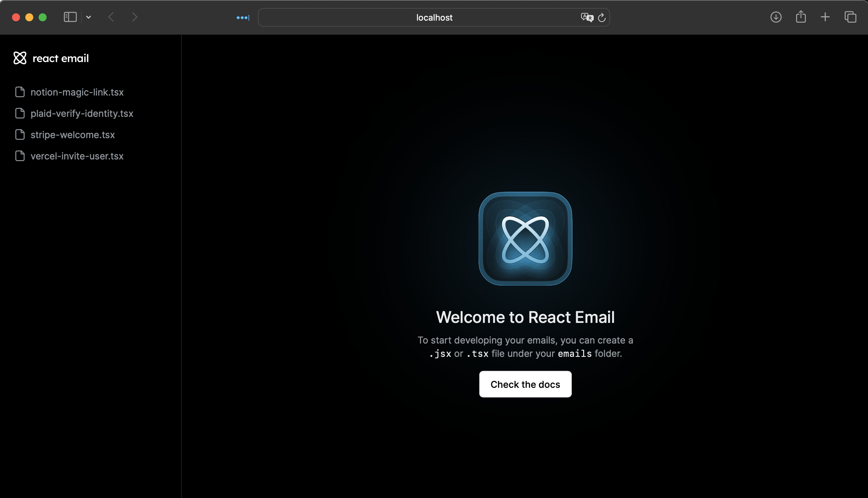Click the blue dots extension icon
The height and width of the screenshot is (498, 868).
tap(243, 17)
